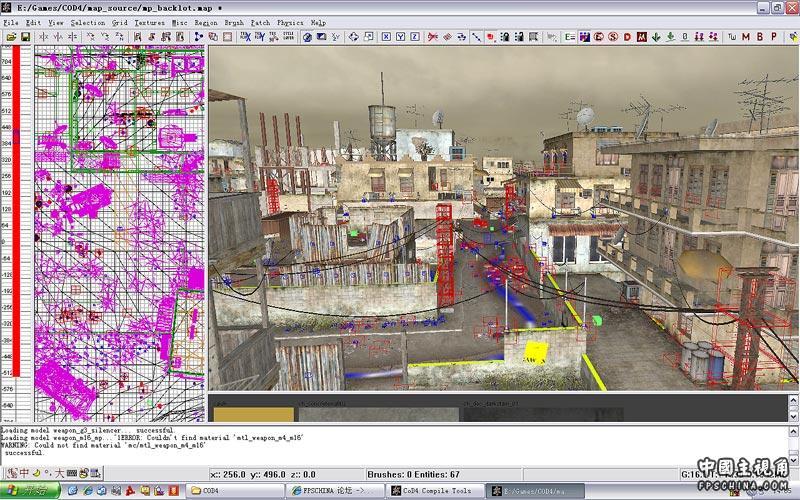Switch to CoD4 Compile Tools taskbar button
This screenshot has width=800, height=500.
[x=434, y=490]
